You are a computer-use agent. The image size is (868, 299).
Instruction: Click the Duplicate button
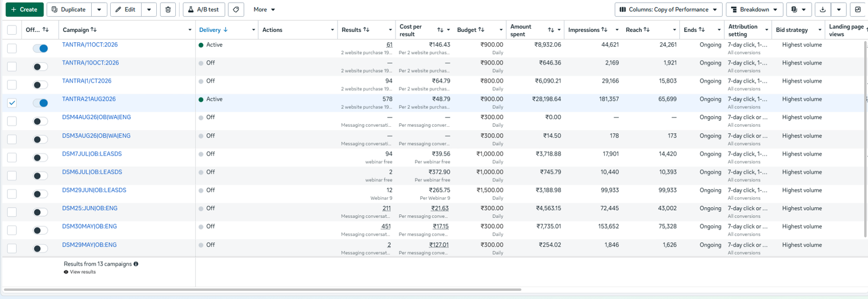pos(69,10)
